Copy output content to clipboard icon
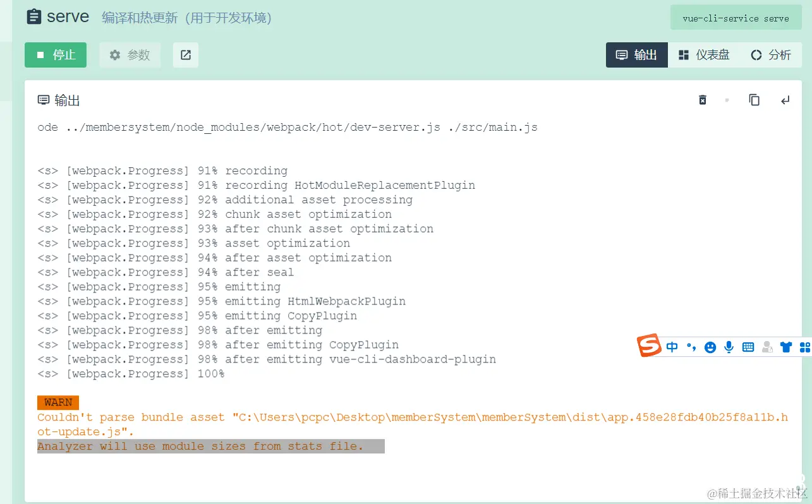Viewport: 812px width, 504px height. click(x=754, y=100)
